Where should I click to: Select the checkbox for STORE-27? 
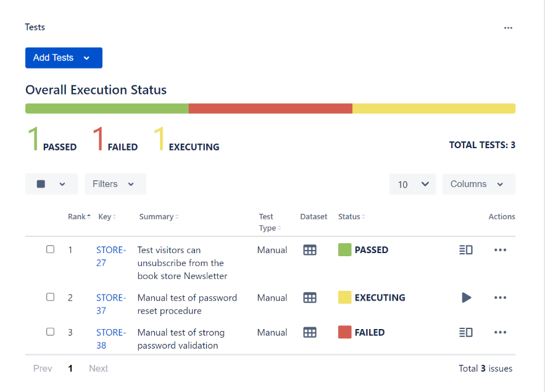click(x=50, y=244)
